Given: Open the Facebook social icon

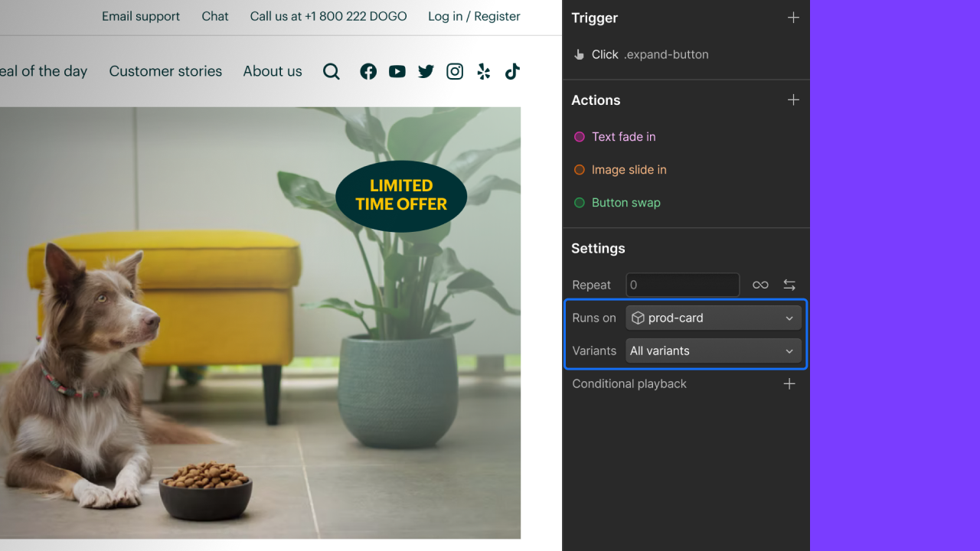Looking at the screenshot, I should click(368, 71).
